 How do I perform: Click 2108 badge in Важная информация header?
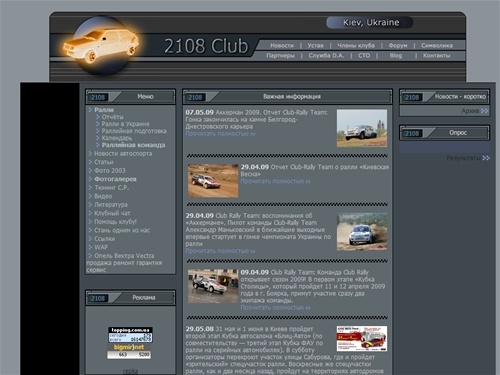pyautogui.click(x=195, y=97)
